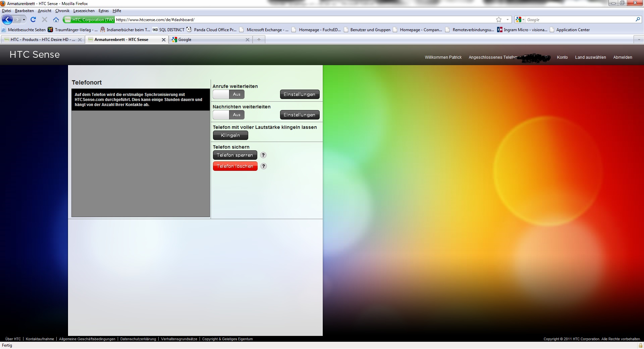Click the help icon beside Telefon löschen
The height and width of the screenshot is (349, 644).
click(x=264, y=166)
